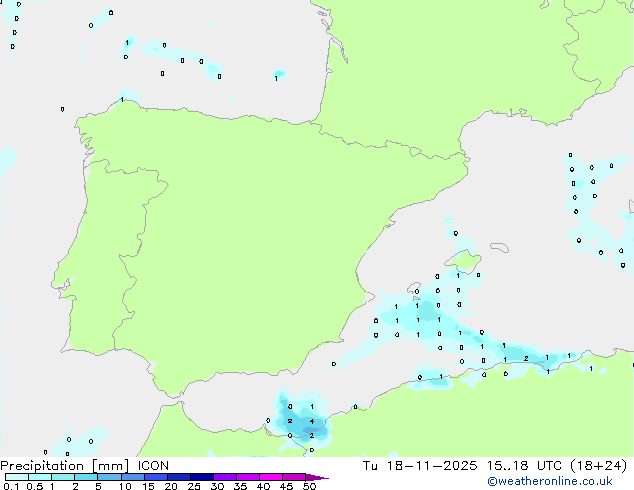The image size is (634, 490).
Task: Pick the 10–15 mm legend color swatch
Action: 133,477
